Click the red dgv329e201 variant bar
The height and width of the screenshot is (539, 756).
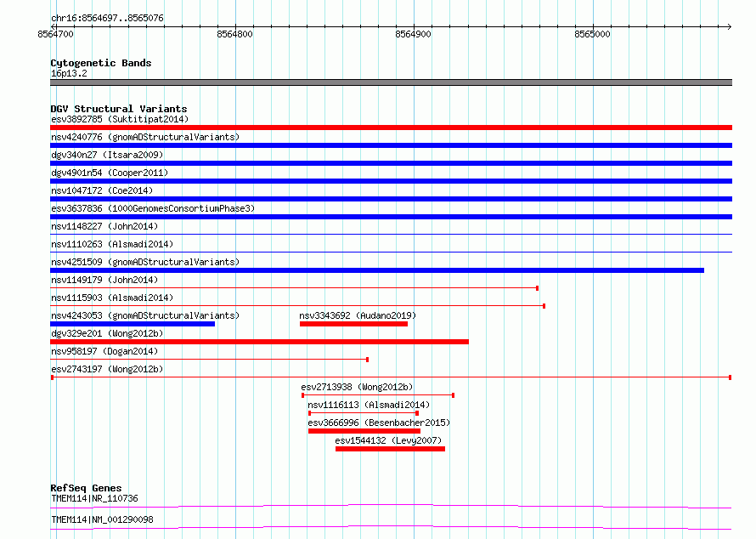coord(259,342)
